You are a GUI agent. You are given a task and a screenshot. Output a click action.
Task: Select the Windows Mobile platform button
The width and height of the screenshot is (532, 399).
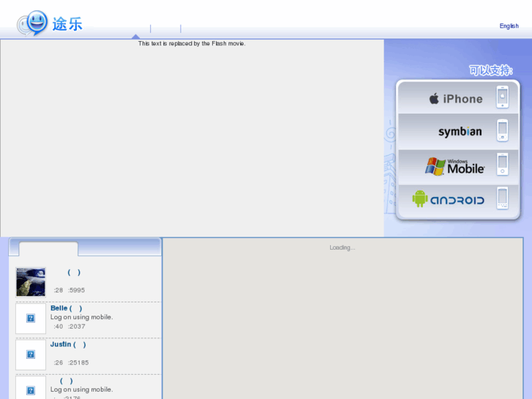click(458, 167)
